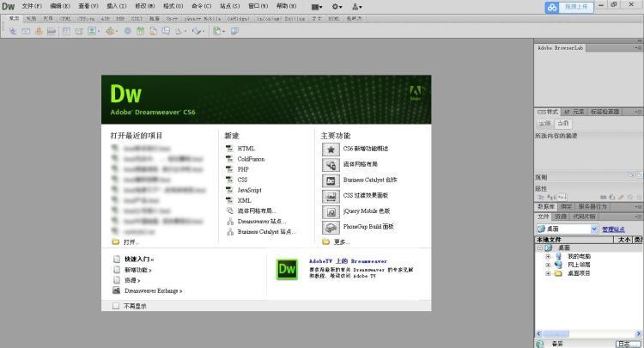Image resolution: width=644 pixels, height=348 pixels.
Task: Click the files panel horizontal scrollbar
Action: click(x=588, y=333)
